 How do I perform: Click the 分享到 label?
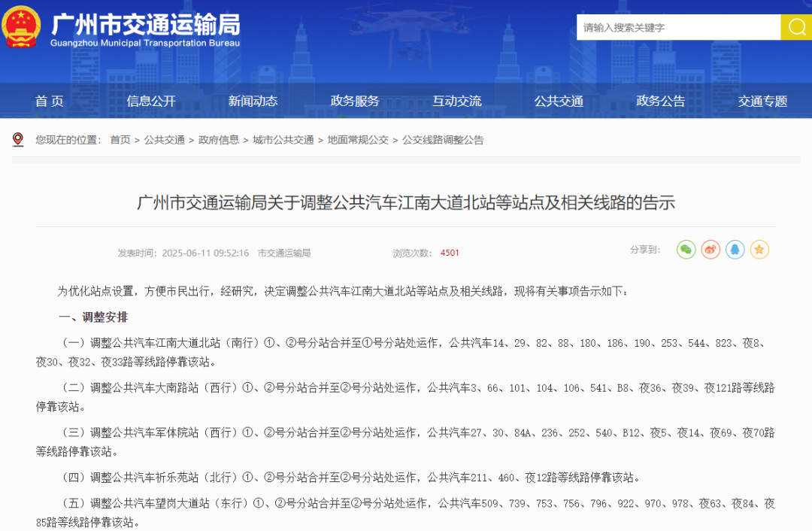coord(645,250)
